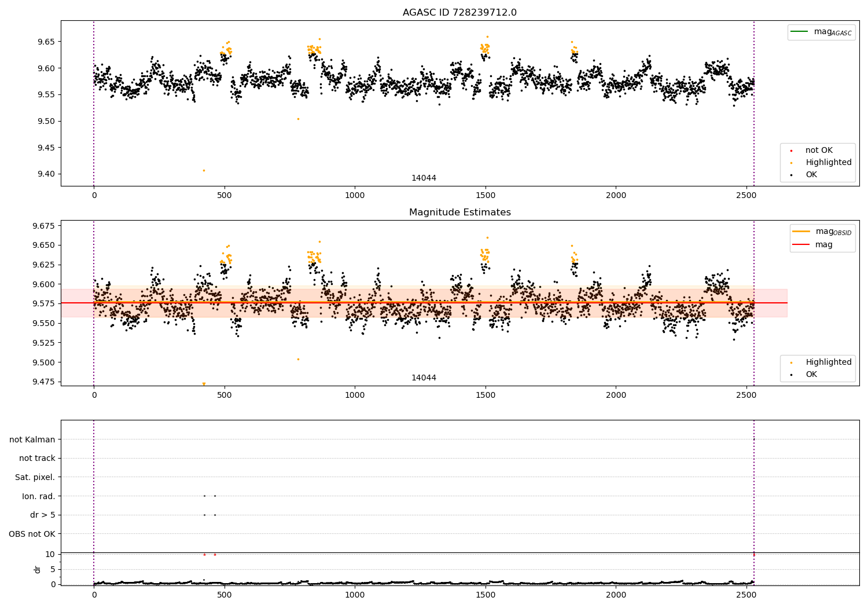Click the 'Magnitude Estimates' subplot title
Screen dimensions: 868x608
[x=459, y=213]
